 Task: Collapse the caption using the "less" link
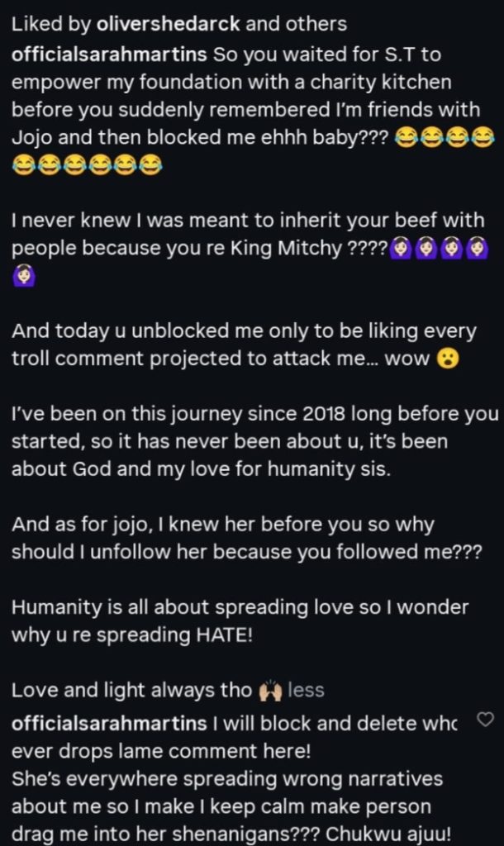305,689
